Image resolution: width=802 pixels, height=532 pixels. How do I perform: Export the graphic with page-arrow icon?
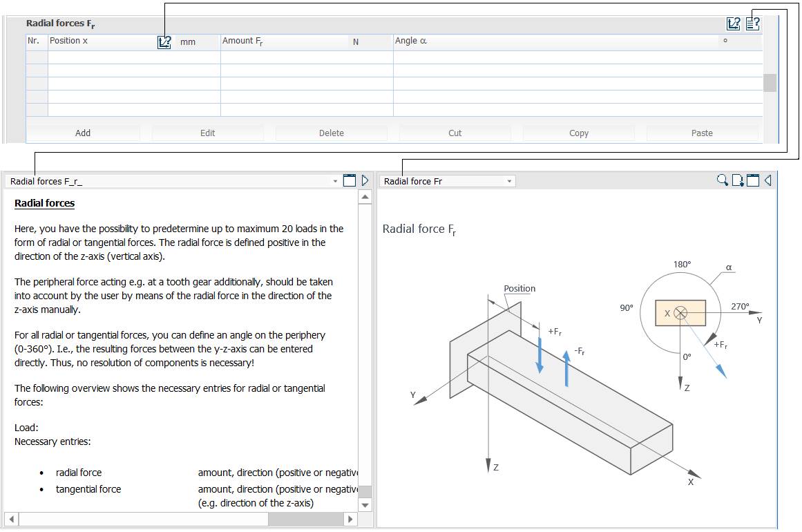pyautogui.click(x=738, y=180)
